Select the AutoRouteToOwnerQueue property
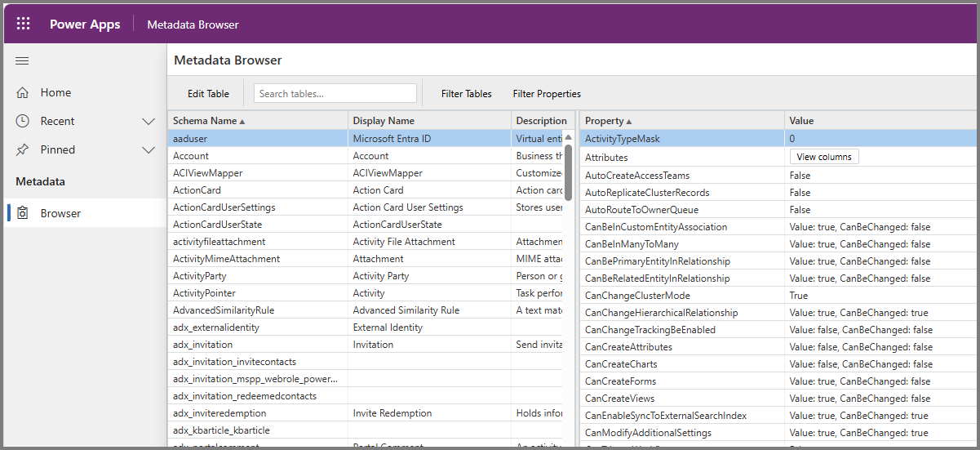 tap(682, 210)
